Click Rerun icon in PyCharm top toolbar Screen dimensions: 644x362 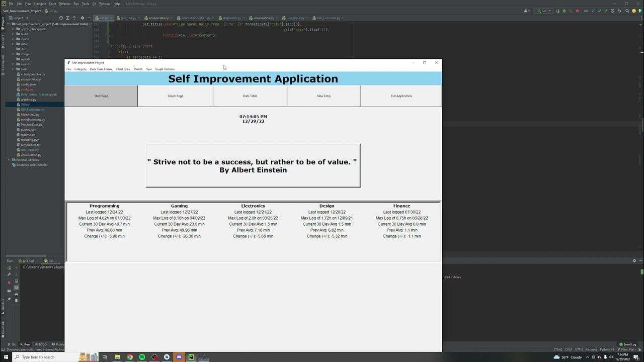point(557,11)
